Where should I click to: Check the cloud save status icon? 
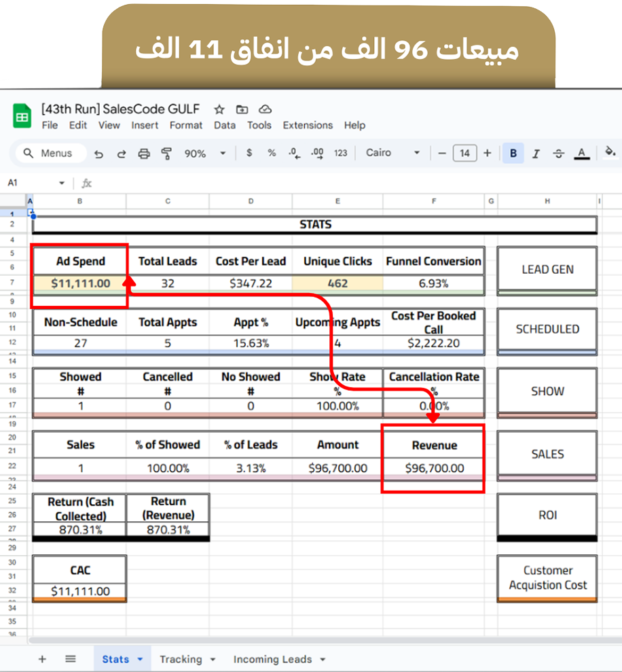(266, 109)
